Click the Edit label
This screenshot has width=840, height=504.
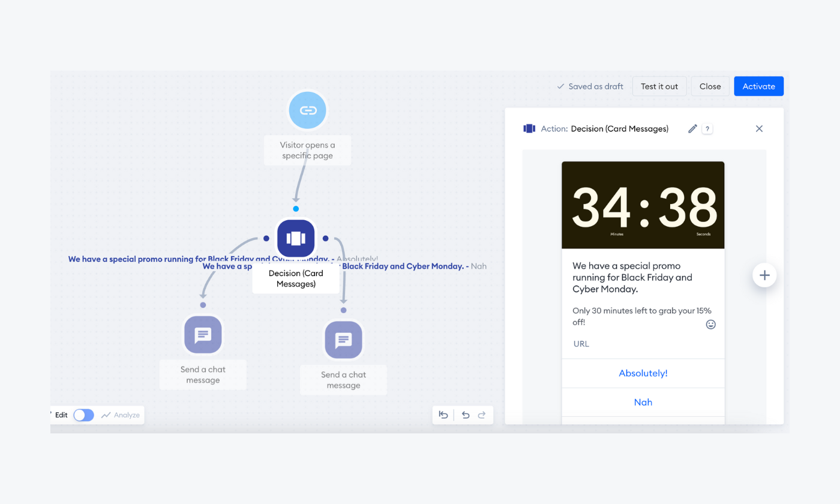pos(61,415)
